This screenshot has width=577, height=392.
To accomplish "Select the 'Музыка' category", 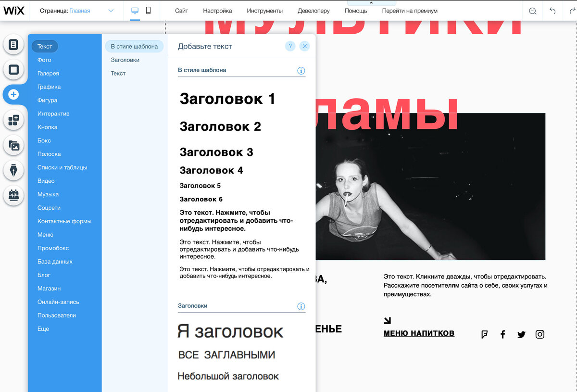I will [48, 194].
